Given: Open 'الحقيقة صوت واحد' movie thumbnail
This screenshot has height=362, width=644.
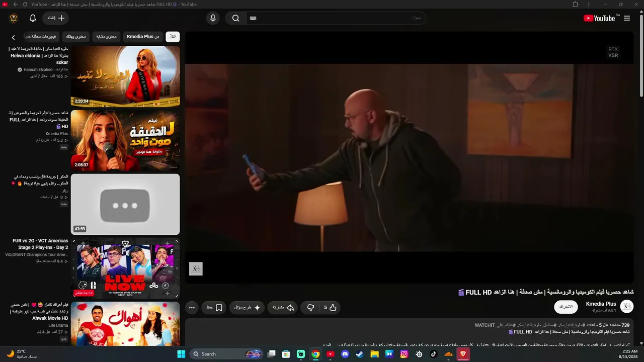Looking at the screenshot, I should [x=125, y=141].
